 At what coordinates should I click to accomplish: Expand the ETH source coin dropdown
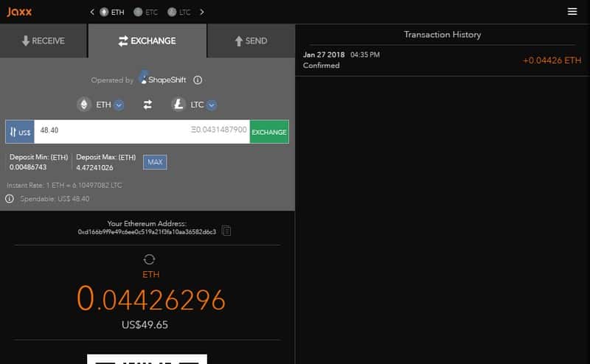click(x=119, y=105)
